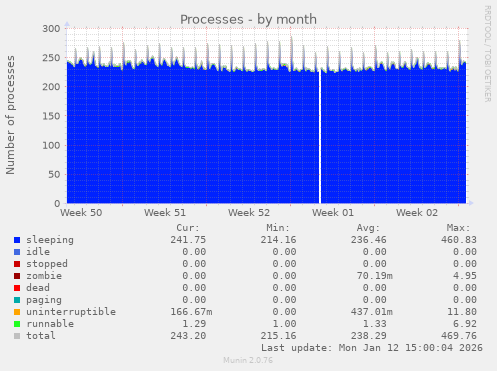Click runnable maximum value 6.92
The image size is (497, 371).
tap(465, 324)
